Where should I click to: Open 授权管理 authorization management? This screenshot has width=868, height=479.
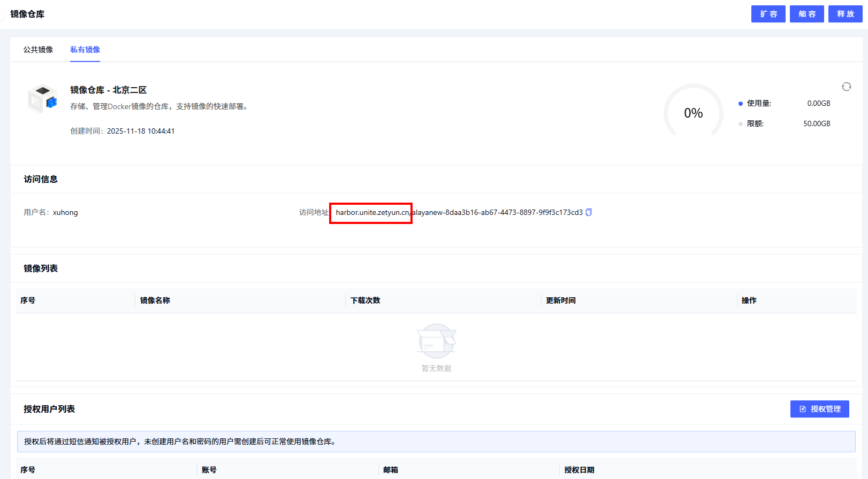(x=819, y=409)
